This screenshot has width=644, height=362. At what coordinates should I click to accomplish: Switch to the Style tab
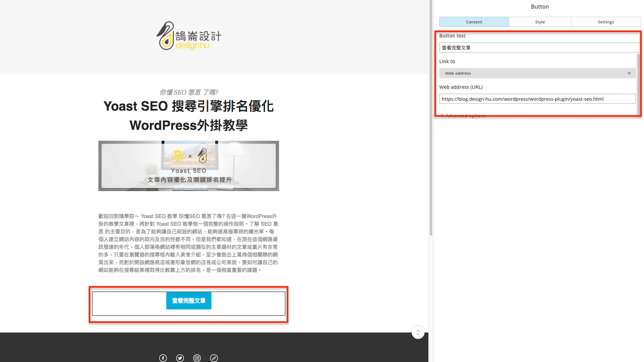540,21
